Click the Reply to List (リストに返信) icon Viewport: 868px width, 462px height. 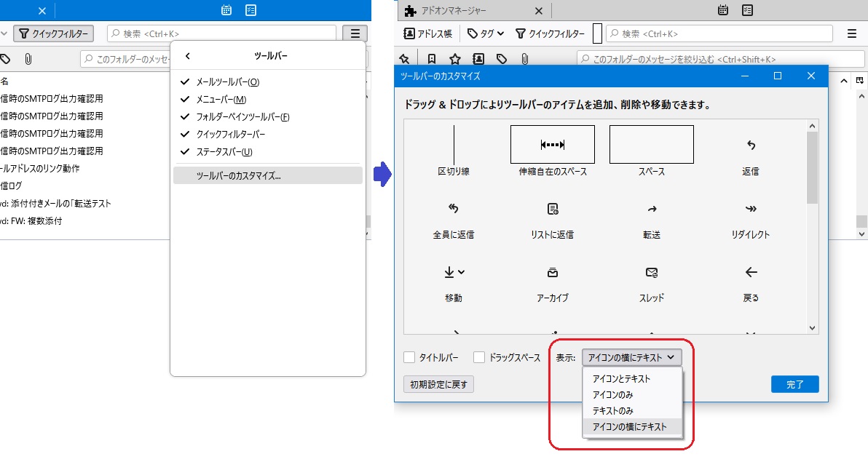click(552, 210)
